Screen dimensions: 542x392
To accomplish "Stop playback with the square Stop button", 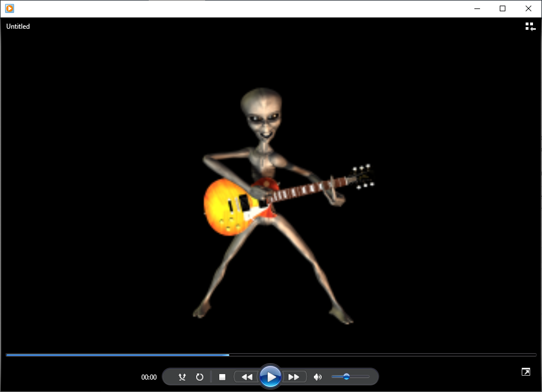I will click(x=222, y=377).
